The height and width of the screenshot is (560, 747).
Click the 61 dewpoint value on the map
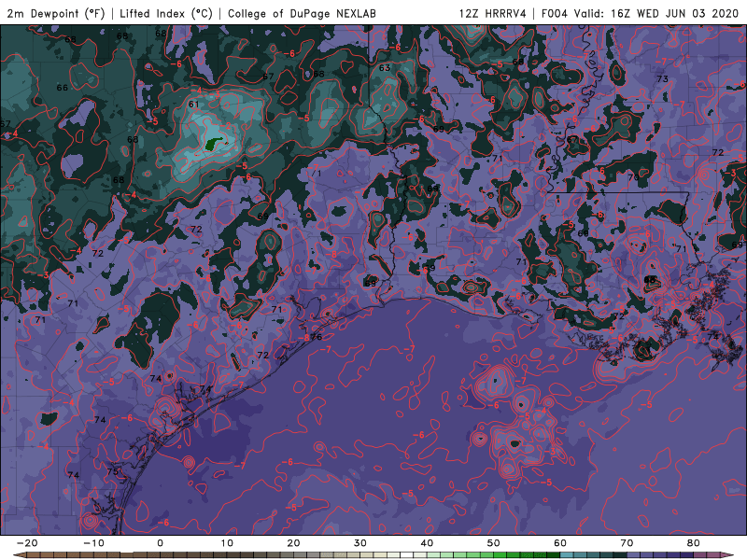click(193, 105)
